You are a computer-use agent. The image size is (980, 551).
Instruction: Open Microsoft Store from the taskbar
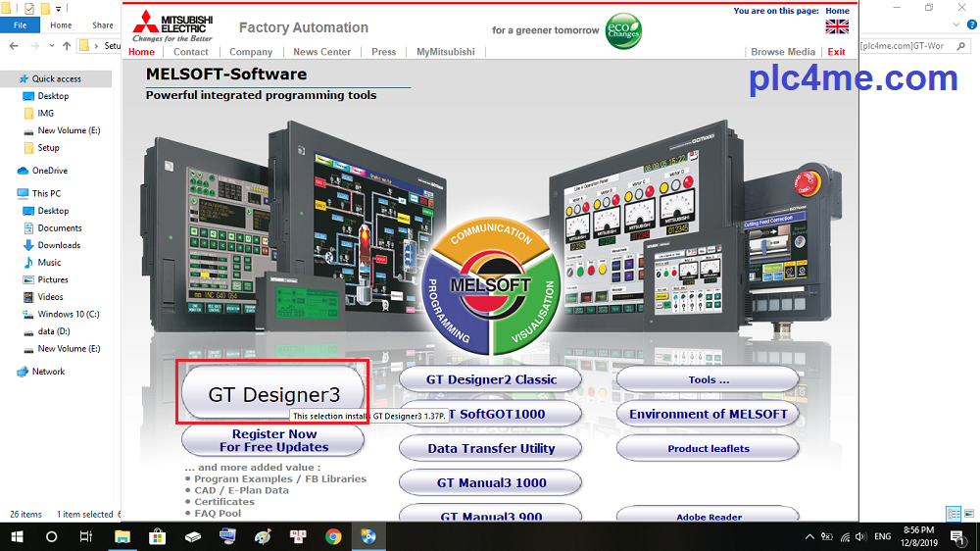pyautogui.click(x=158, y=536)
